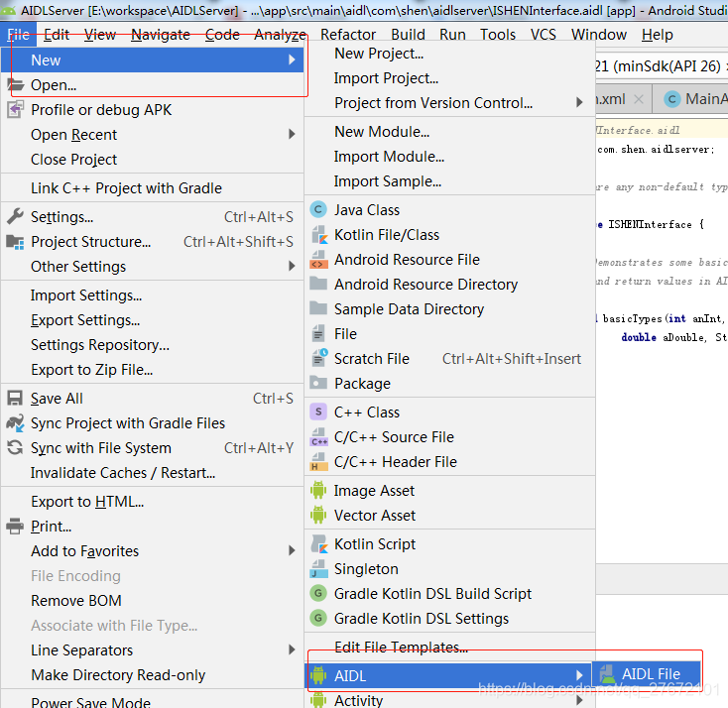Click the Image Asset android icon
Screen dimensions: 728x708
coord(318,490)
